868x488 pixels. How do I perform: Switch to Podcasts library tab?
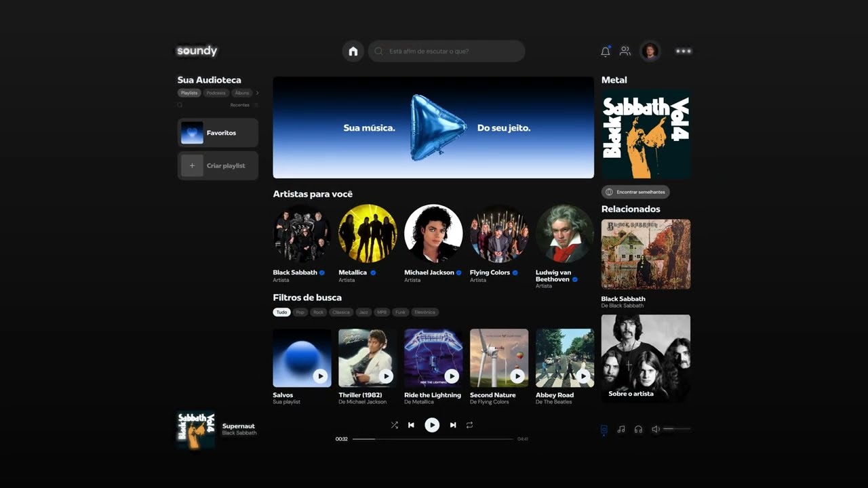tap(216, 93)
